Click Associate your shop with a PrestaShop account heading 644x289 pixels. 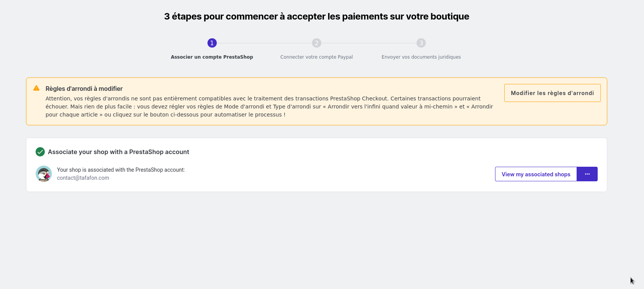click(x=118, y=152)
